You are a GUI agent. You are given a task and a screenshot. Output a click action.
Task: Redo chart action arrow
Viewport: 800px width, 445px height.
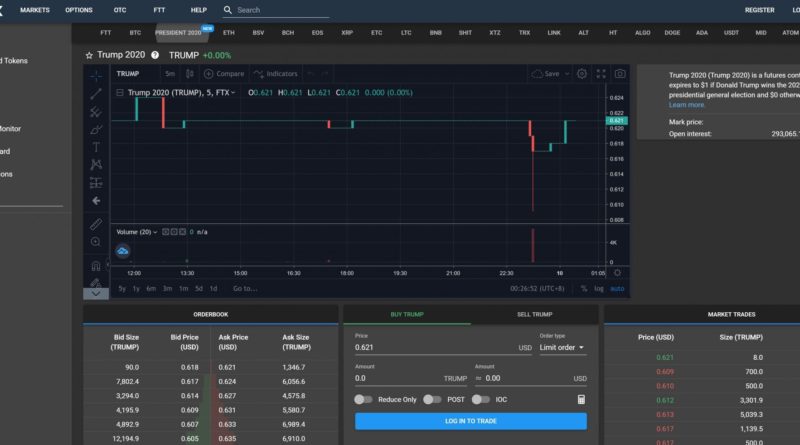pyautogui.click(x=324, y=74)
